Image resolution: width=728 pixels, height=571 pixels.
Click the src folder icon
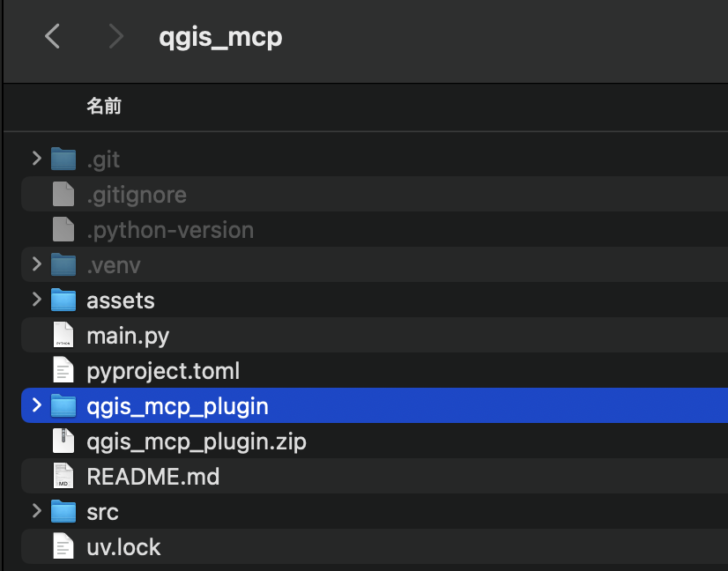tap(63, 512)
